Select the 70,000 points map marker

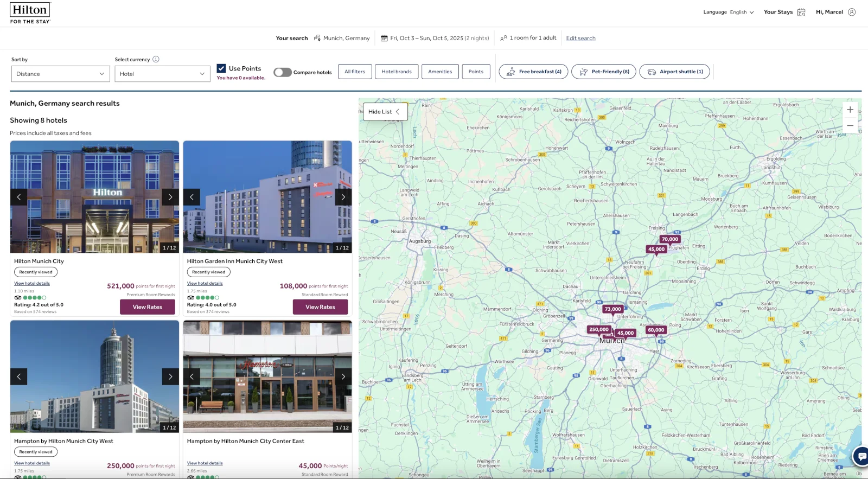[670, 239]
